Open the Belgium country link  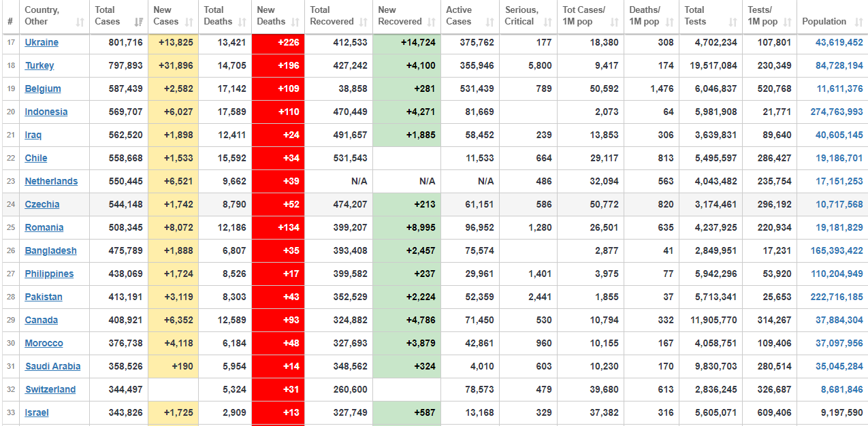point(43,88)
